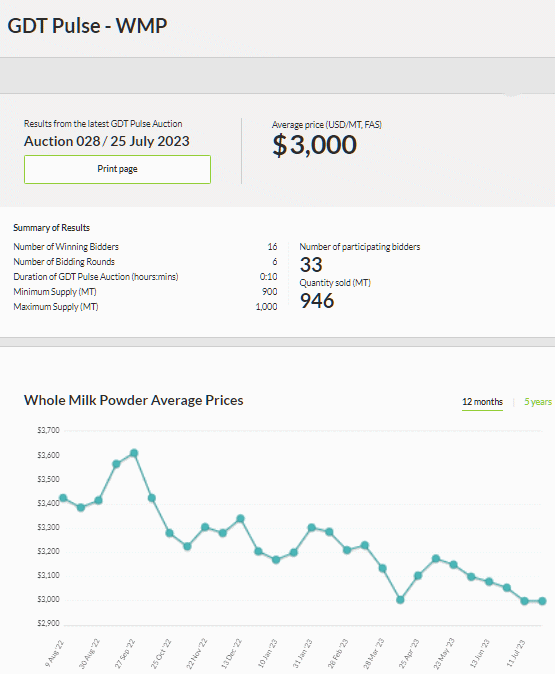The image size is (555, 674).
Task: Click the Number of participating bidders label
Action: [360, 247]
